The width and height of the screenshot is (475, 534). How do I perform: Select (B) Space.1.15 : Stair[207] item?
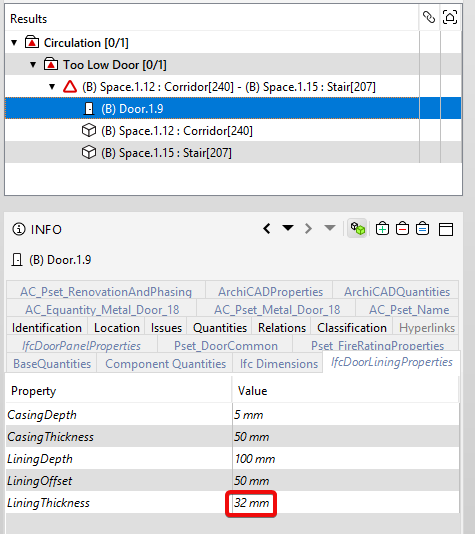pos(166,153)
